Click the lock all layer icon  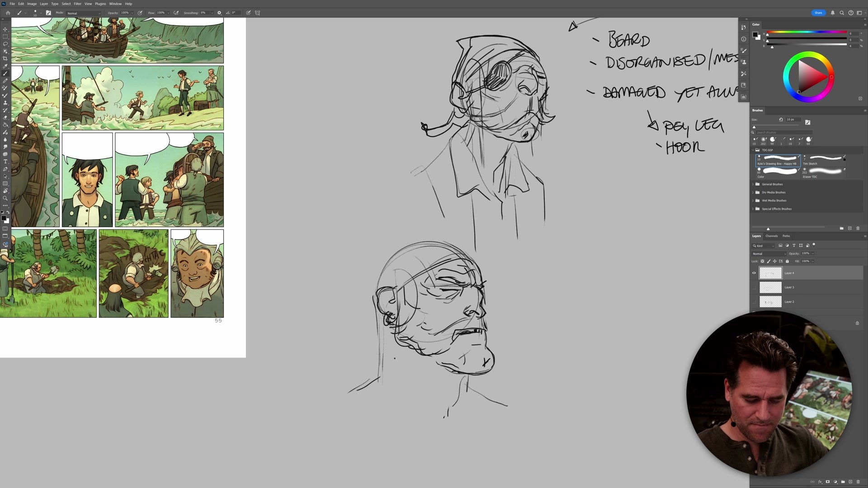point(787,261)
